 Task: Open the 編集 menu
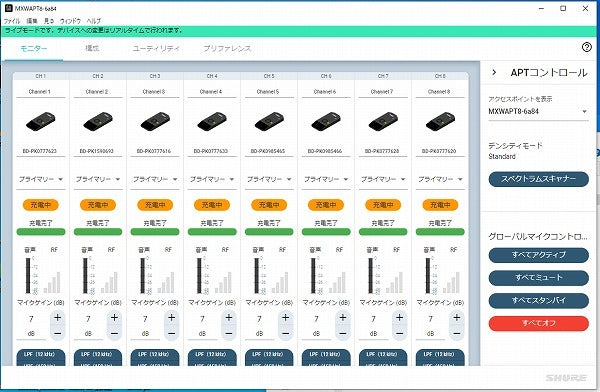[x=32, y=21]
